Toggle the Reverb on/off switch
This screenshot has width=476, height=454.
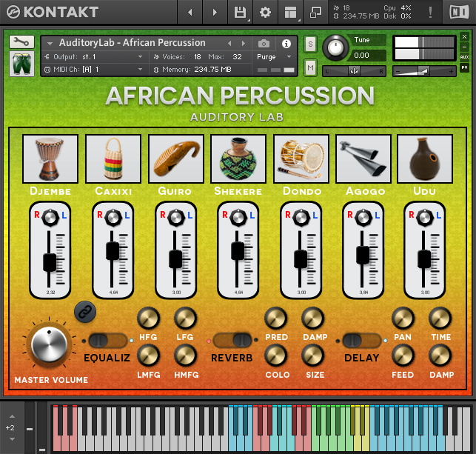coord(233,341)
